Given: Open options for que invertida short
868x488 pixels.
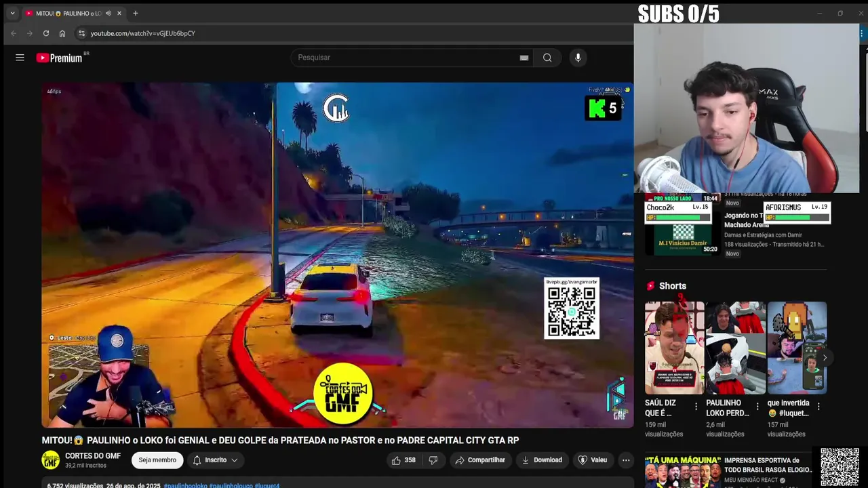Looking at the screenshot, I should tap(818, 407).
